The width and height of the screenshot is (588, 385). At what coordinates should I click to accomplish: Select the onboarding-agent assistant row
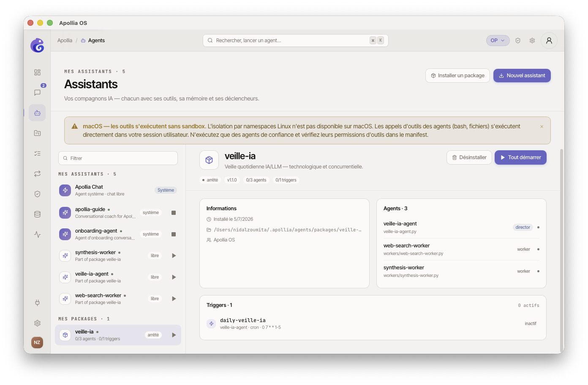118,234
